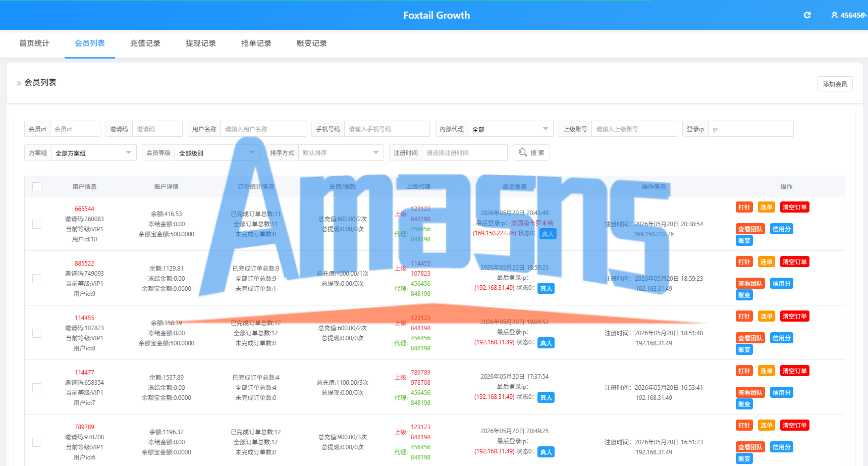Image resolution: width=868 pixels, height=466 pixels.
Task: Toggle the select-all checkbox in the table header
Action: pyautogui.click(x=37, y=187)
